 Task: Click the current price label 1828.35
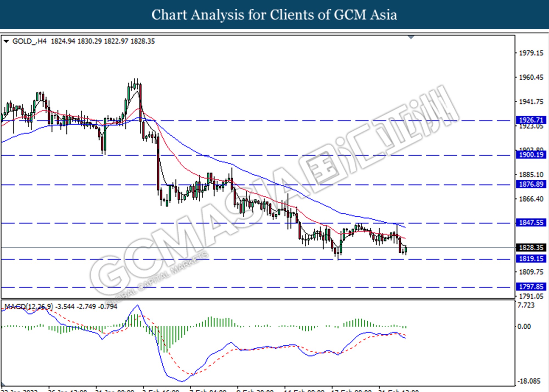pyautogui.click(x=531, y=248)
